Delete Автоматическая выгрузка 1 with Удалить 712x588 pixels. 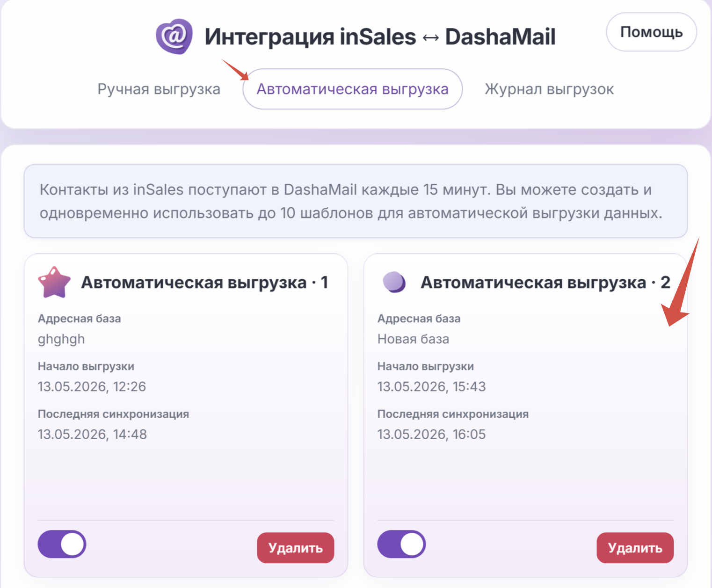[x=296, y=548]
